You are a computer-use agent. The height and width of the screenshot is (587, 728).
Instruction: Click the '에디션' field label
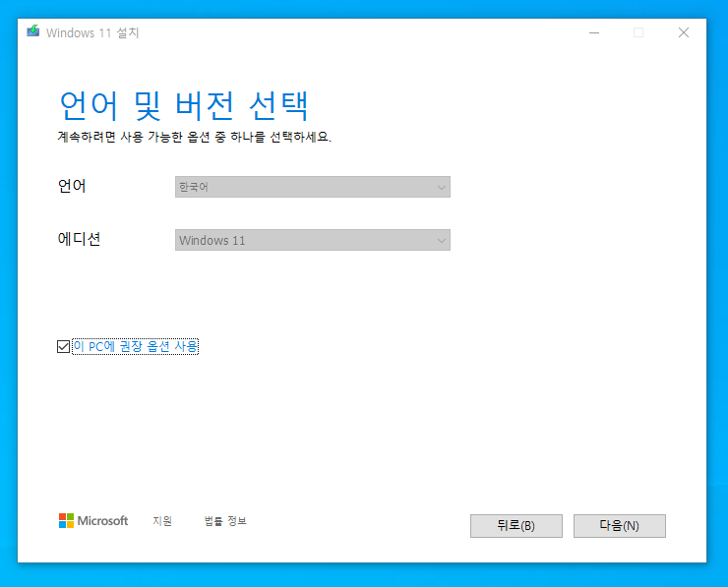pyautogui.click(x=79, y=239)
